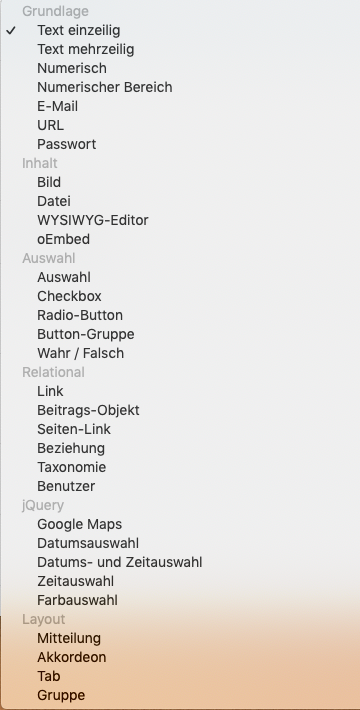Pick Google Maps under jQuery
The width and height of the screenshot is (360, 710).
coord(180,525)
